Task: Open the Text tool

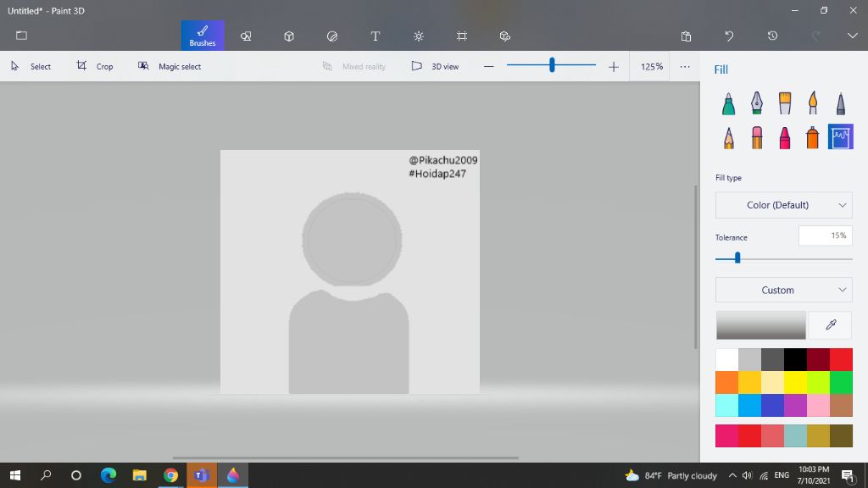Action: coord(375,36)
